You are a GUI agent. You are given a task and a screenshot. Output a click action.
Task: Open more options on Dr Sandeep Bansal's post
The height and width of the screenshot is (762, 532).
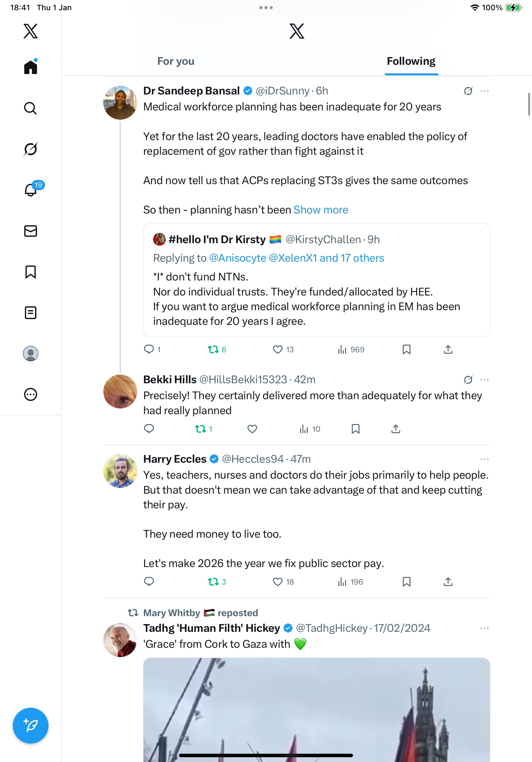tap(484, 91)
